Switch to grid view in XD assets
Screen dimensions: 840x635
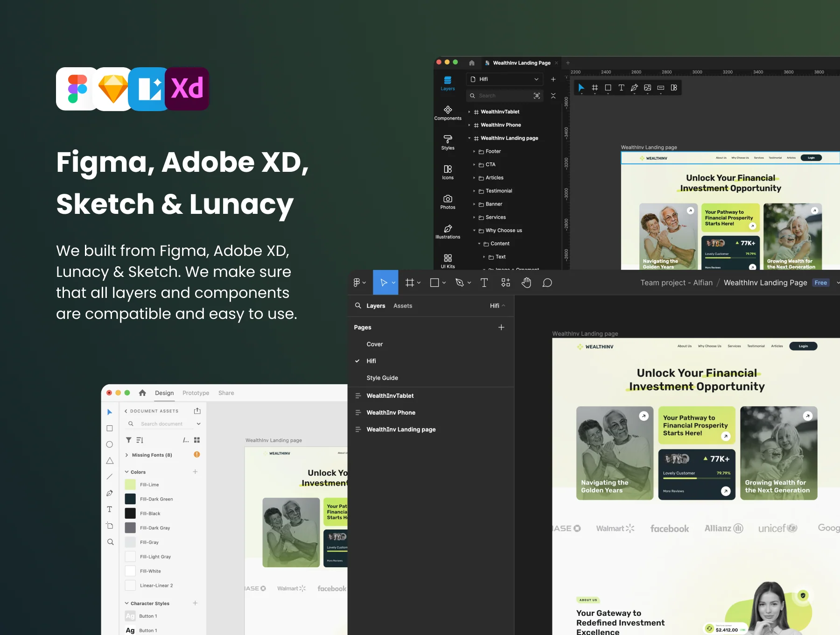197,440
